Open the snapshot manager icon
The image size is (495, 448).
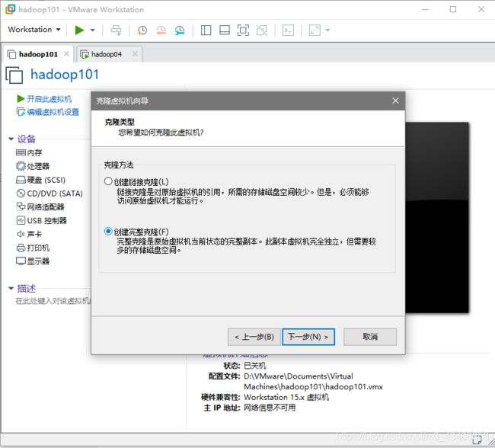(x=180, y=30)
